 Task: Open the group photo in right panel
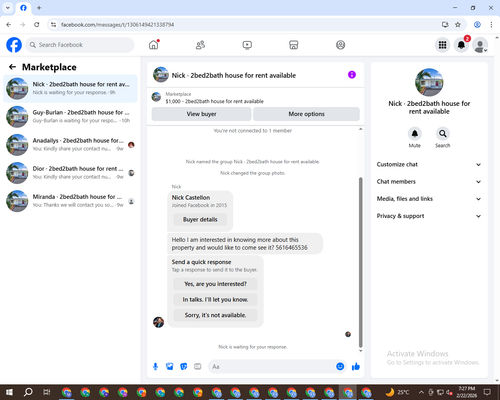tap(429, 82)
